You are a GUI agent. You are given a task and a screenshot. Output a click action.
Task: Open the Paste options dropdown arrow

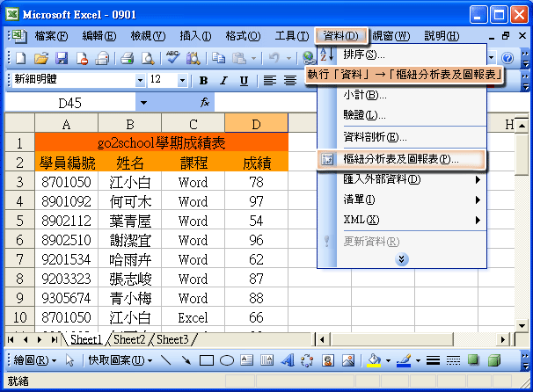tap(253, 58)
